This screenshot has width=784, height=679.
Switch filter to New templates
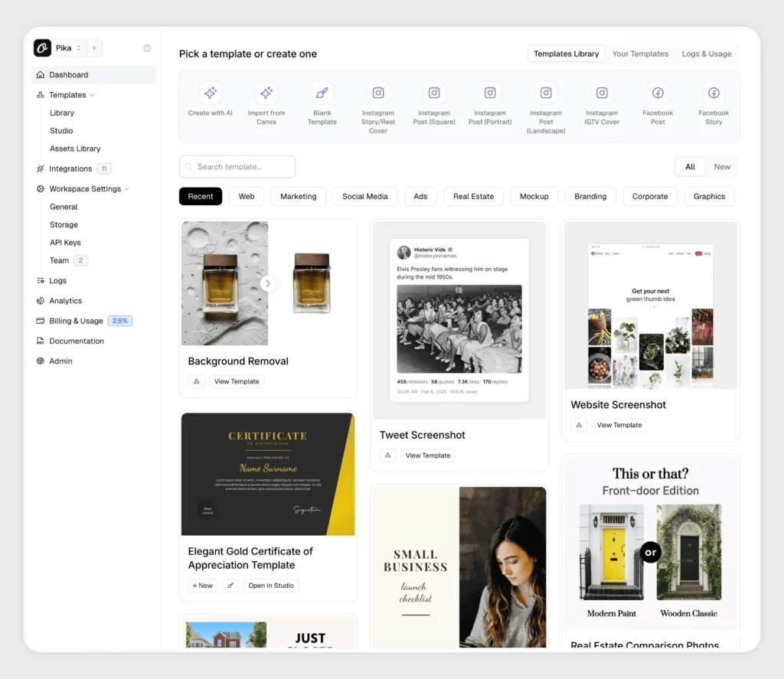pyautogui.click(x=721, y=166)
